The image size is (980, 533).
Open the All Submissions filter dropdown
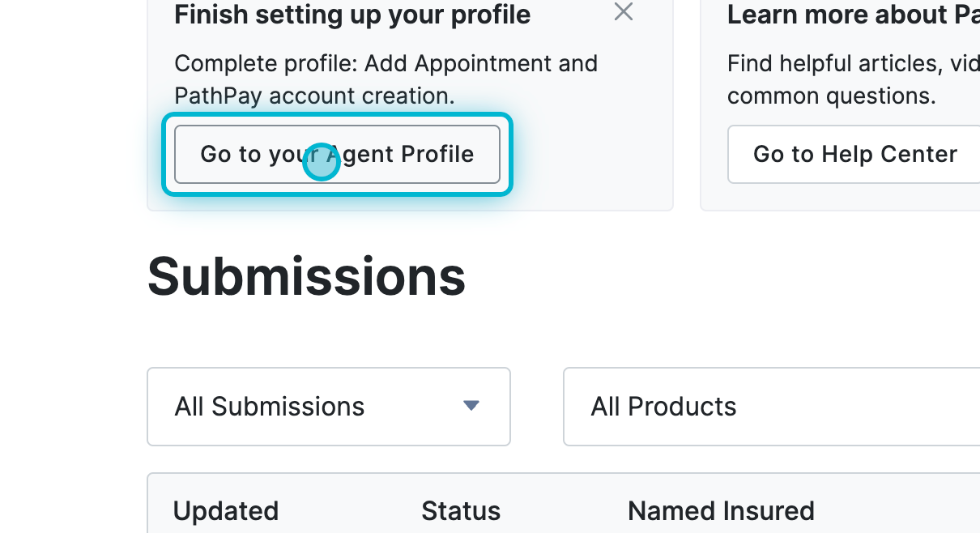click(328, 407)
